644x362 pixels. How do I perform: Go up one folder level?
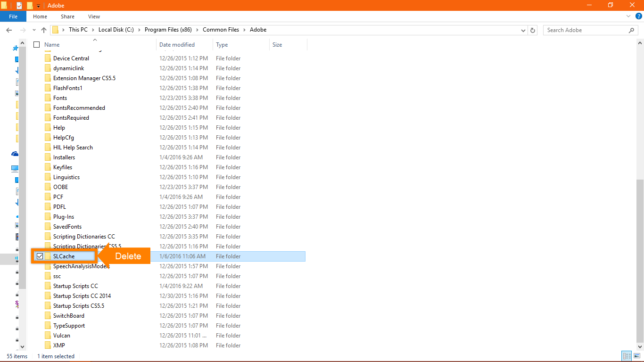(x=44, y=30)
